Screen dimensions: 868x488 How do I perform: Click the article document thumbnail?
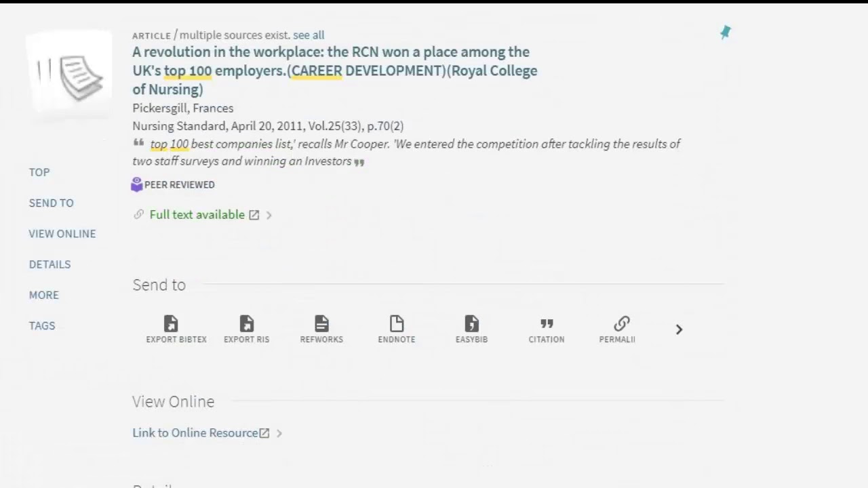coord(71,75)
